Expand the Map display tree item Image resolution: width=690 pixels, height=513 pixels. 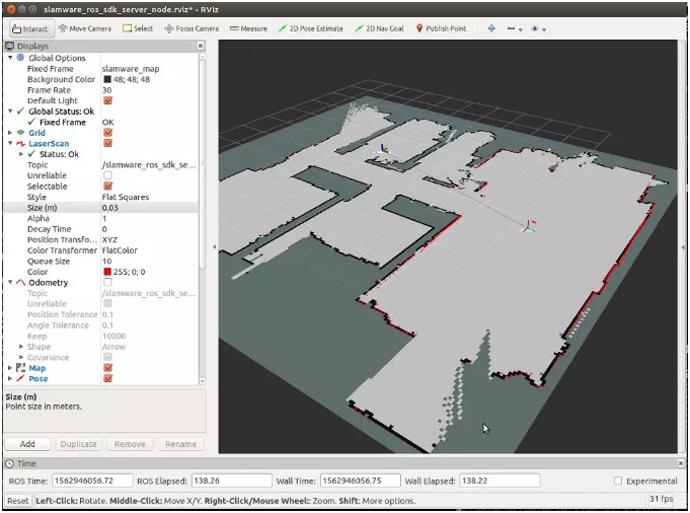[10, 368]
